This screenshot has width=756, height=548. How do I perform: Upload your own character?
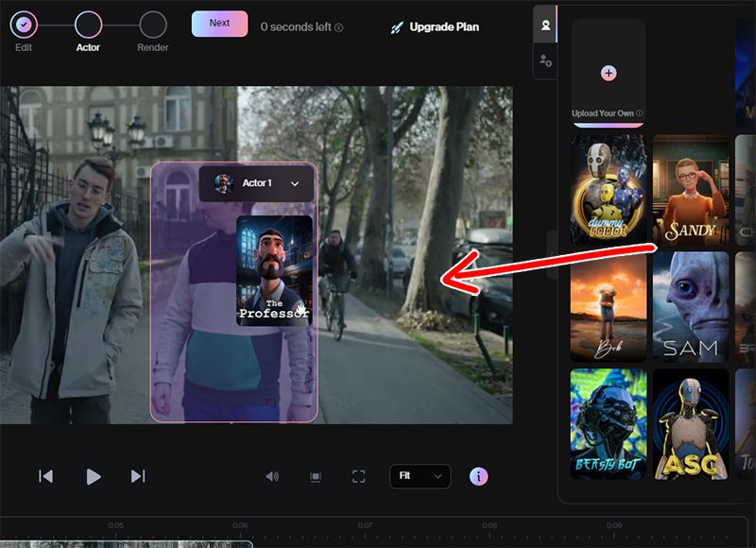coord(608,74)
